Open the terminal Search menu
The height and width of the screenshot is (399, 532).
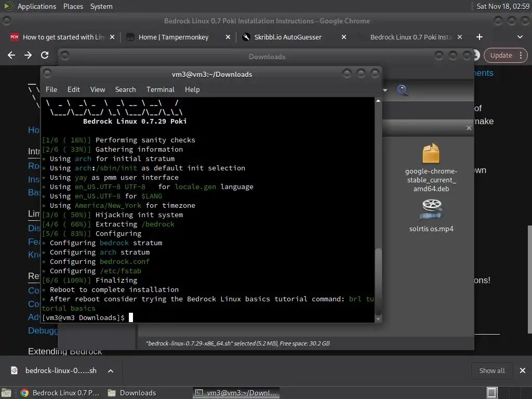coord(125,89)
